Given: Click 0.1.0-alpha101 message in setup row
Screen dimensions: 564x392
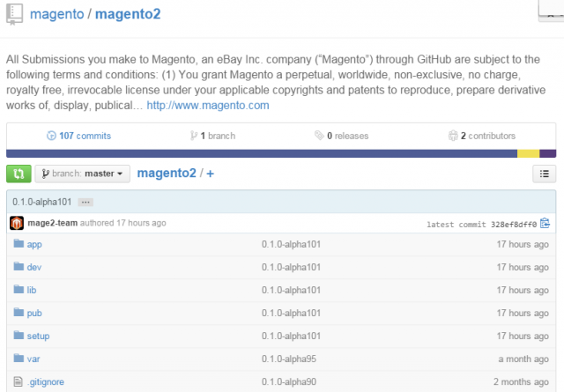Looking at the screenshot, I should pos(291,336).
